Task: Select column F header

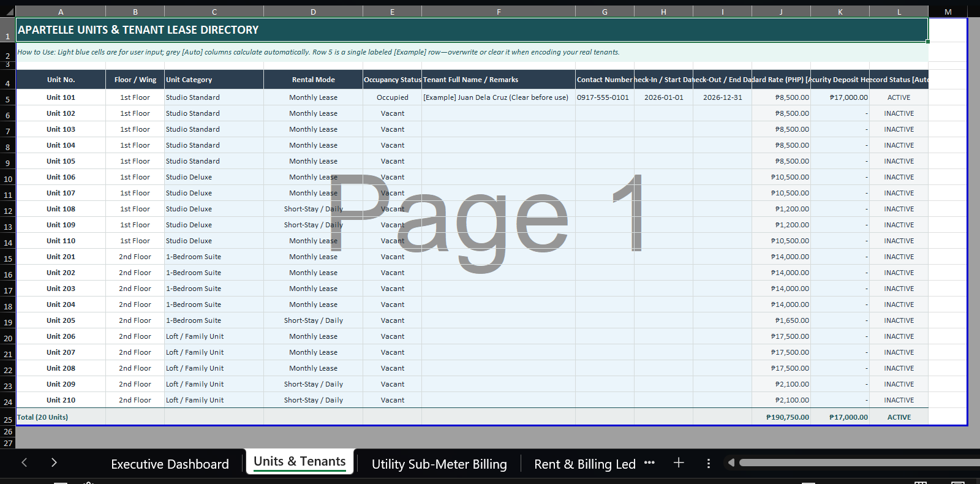Action: tap(499, 12)
